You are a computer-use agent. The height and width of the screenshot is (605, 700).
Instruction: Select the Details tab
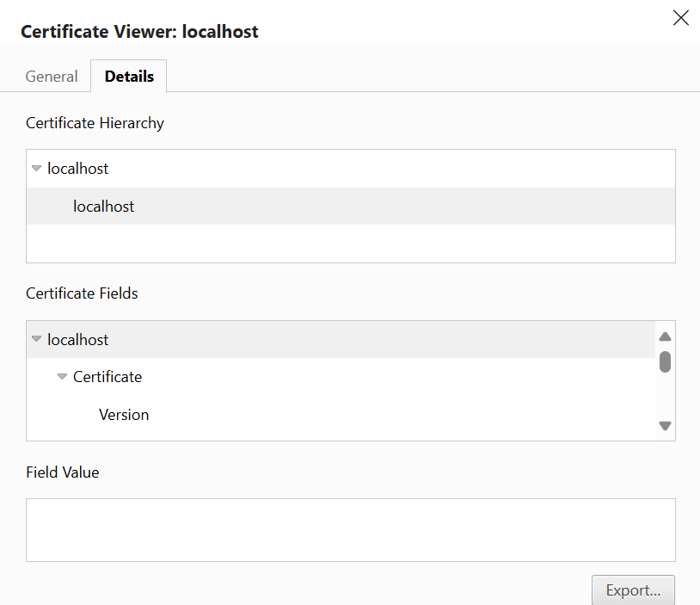point(129,77)
